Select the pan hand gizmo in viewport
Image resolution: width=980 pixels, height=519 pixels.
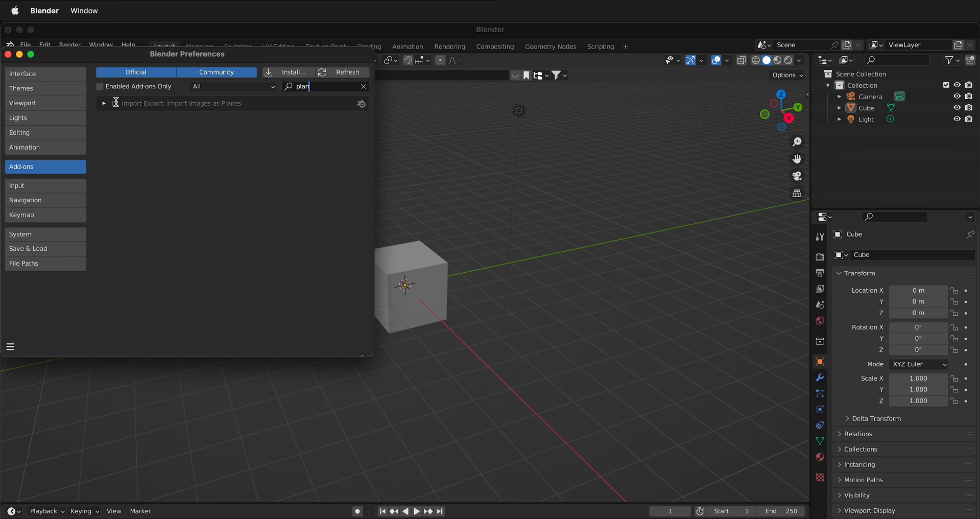797,159
